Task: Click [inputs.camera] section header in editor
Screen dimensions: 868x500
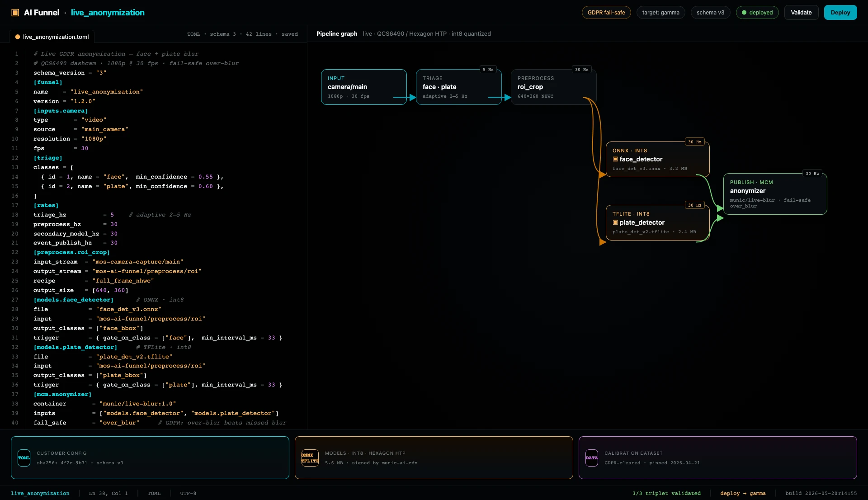Action: 61,111
